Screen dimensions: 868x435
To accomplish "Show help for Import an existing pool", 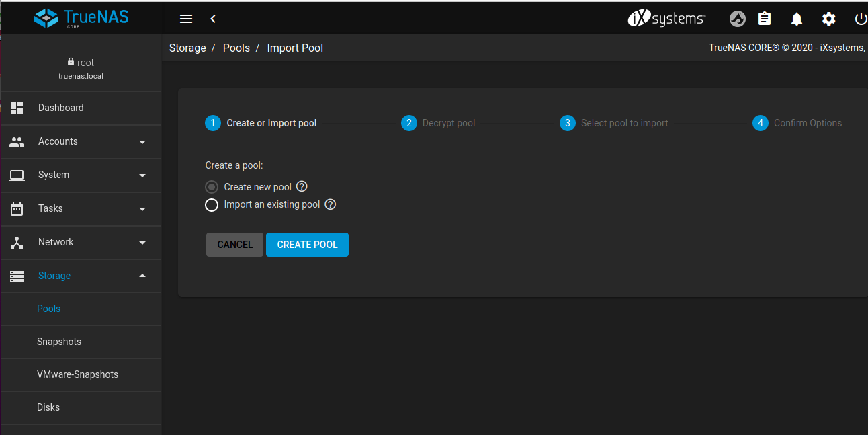I will pyautogui.click(x=330, y=204).
